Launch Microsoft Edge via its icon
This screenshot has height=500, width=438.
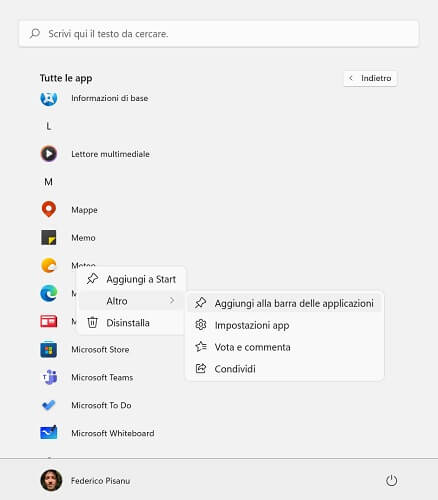pos(49,294)
